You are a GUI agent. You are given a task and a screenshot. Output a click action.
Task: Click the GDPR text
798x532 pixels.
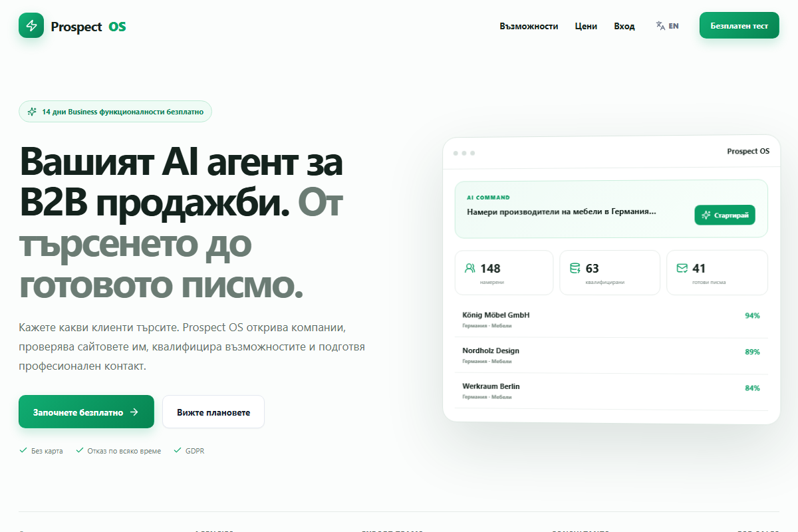(195, 451)
